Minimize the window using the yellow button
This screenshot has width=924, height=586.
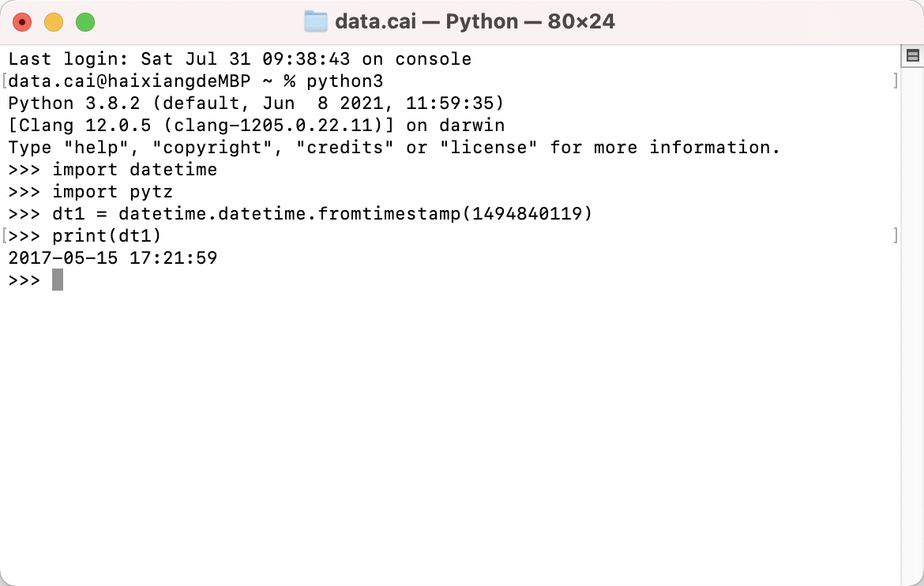54,22
